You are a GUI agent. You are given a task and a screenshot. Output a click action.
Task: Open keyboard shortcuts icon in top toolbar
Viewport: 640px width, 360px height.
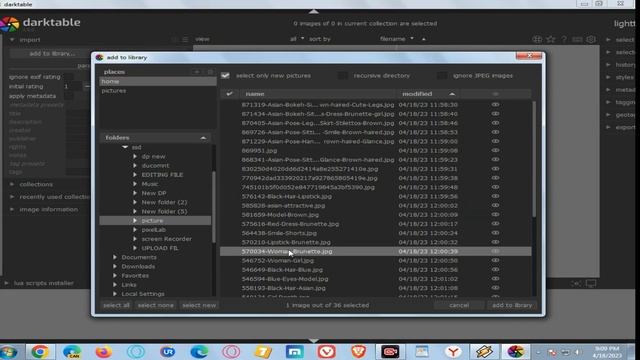(x=577, y=39)
